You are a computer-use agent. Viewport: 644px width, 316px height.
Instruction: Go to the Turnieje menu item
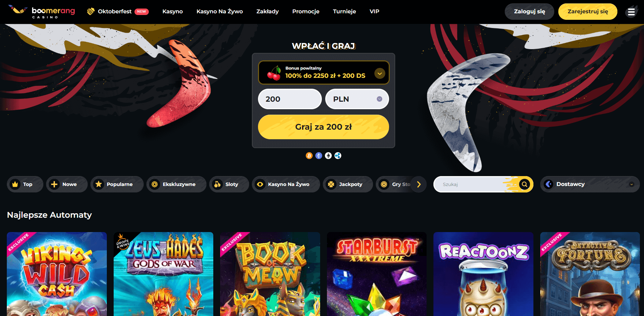(344, 11)
